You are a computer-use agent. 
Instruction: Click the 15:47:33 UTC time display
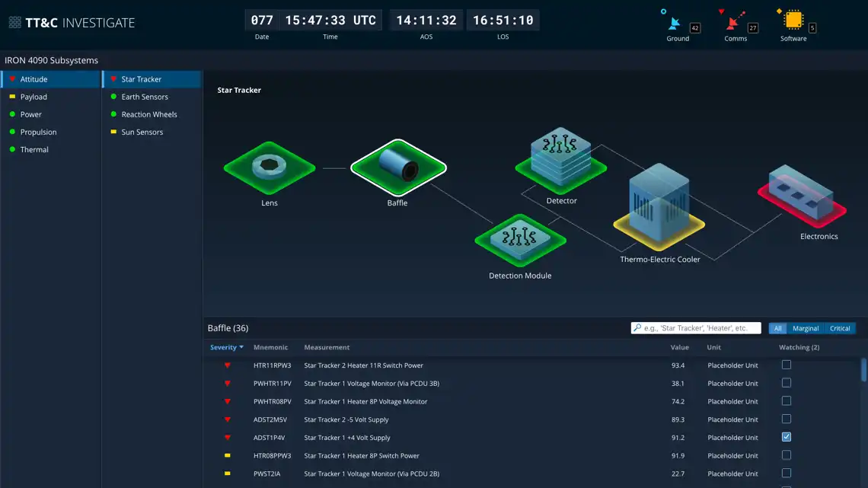[330, 21]
